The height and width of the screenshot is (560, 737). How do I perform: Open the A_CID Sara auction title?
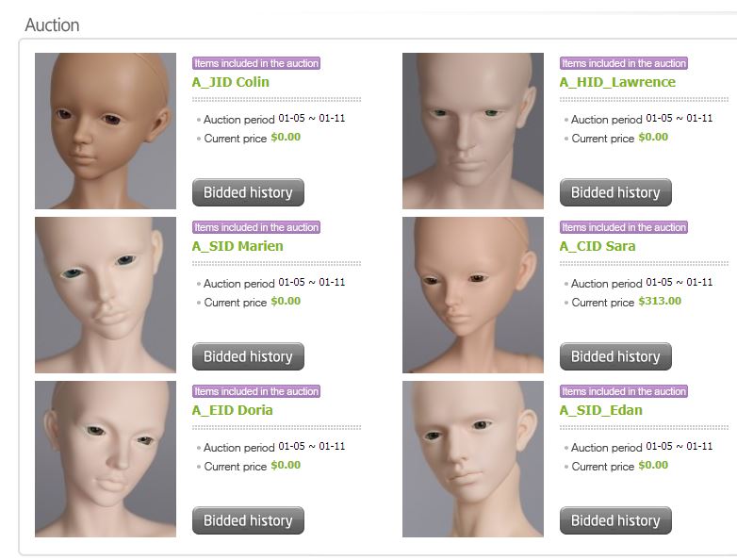598,246
